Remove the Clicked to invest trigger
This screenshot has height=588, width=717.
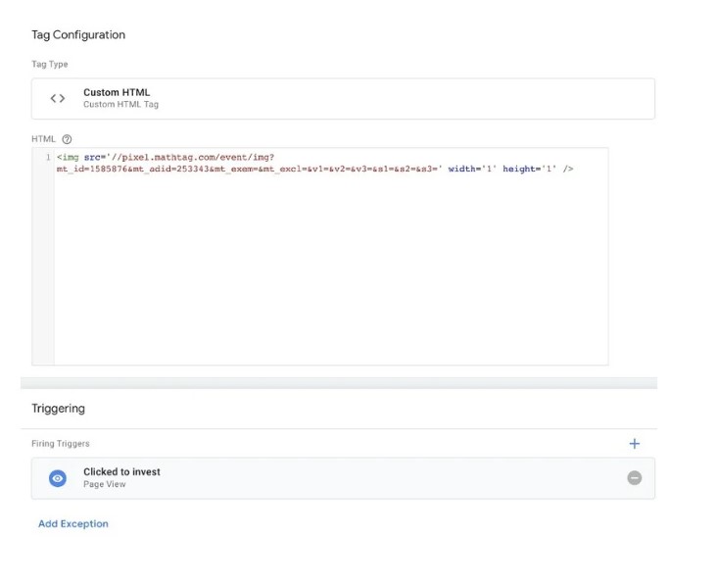pyautogui.click(x=635, y=477)
